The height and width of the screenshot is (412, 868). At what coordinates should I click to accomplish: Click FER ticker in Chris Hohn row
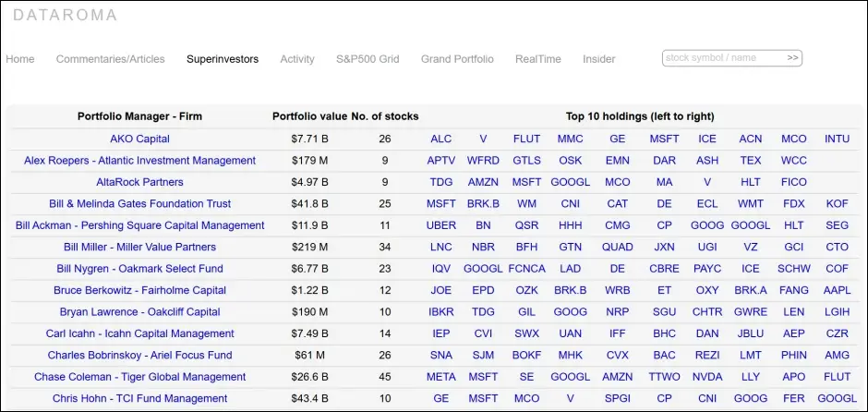(794, 398)
